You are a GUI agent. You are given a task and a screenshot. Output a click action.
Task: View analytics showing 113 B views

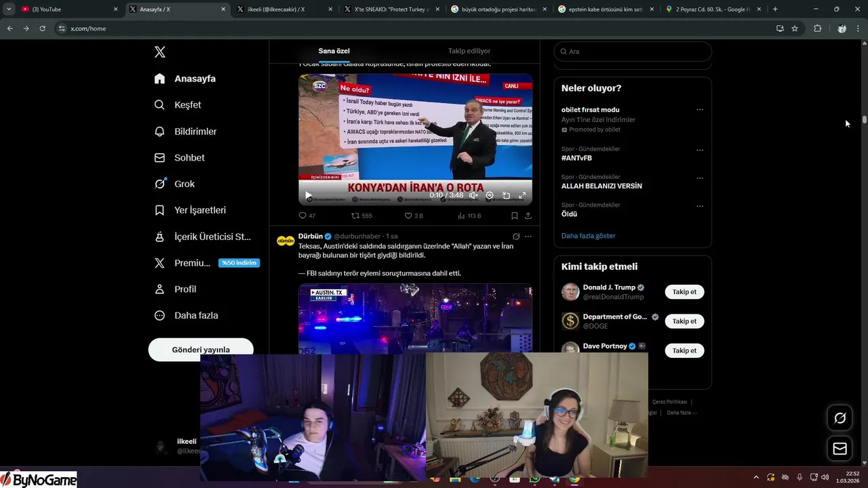pos(469,216)
